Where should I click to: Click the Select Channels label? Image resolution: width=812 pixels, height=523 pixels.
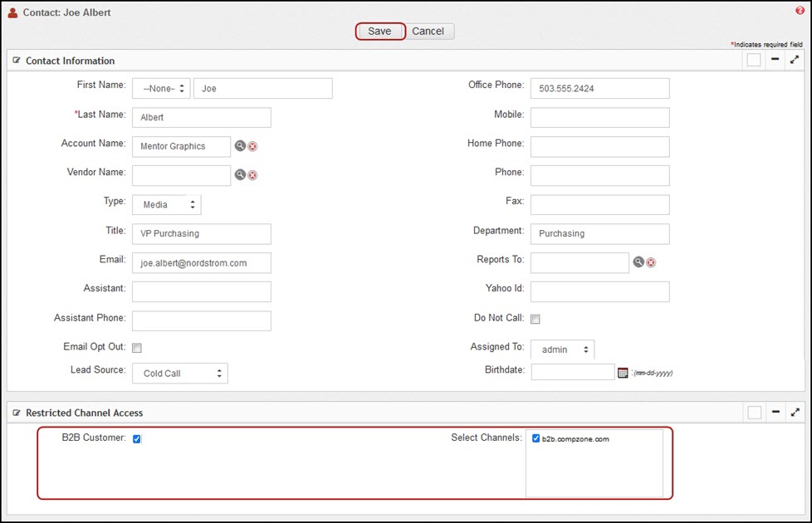pos(487,437)
